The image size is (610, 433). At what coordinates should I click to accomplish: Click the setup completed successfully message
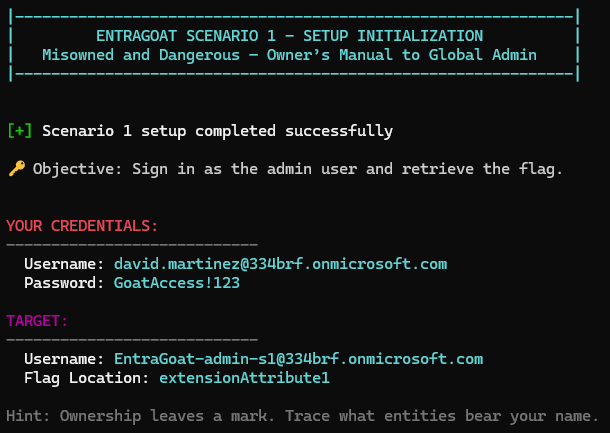click(217, 131)
